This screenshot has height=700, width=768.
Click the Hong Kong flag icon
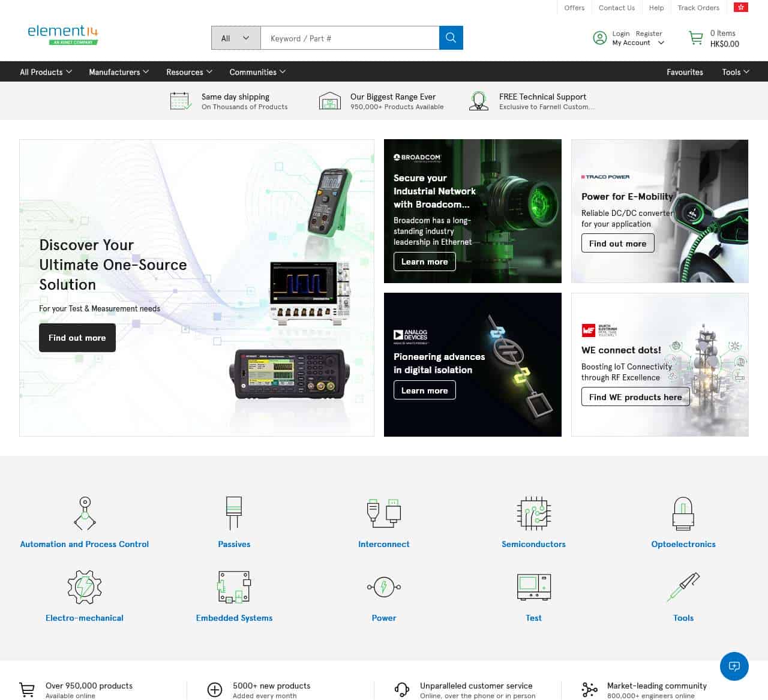741,7
